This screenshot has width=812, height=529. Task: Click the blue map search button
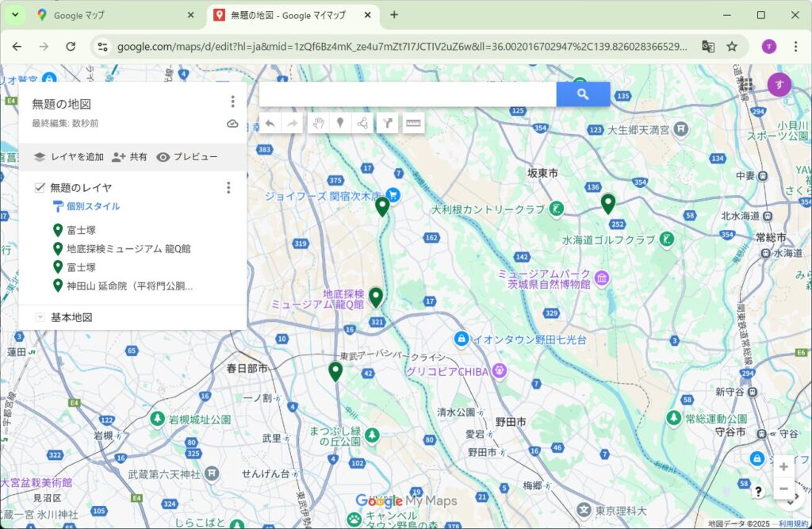pyautogui.click(x=583, y=94)
